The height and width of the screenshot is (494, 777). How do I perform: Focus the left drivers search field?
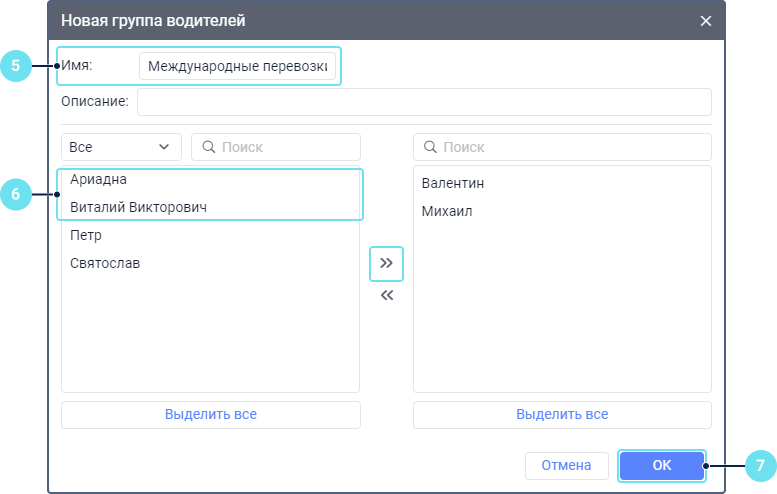point(285,147)
